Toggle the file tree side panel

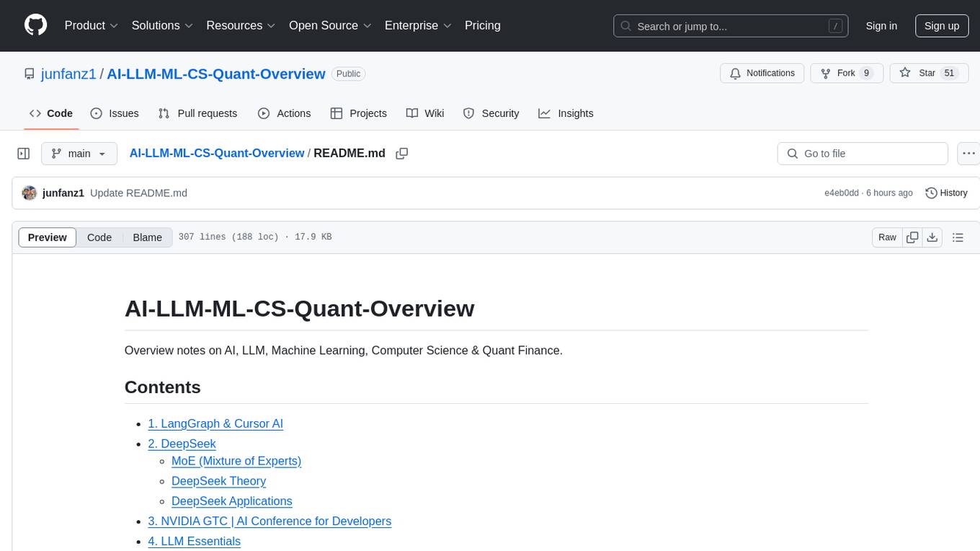click(x=24, y=154)
